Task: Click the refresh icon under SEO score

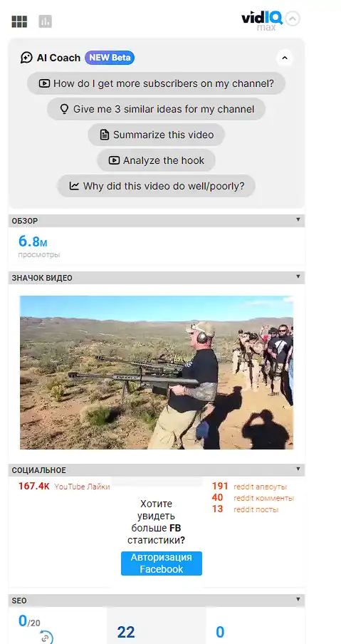Action: (46, 638)
